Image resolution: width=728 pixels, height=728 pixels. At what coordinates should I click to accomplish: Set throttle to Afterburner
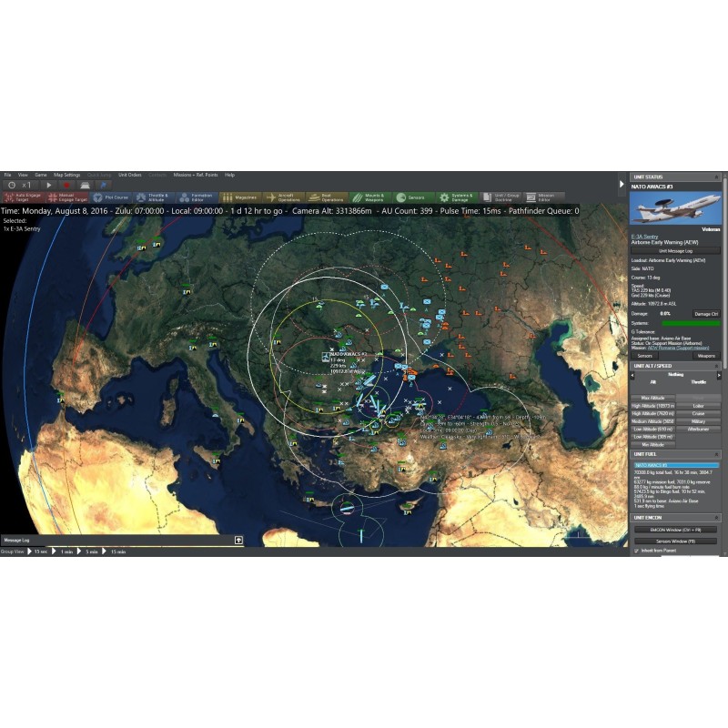click(699, 429)
